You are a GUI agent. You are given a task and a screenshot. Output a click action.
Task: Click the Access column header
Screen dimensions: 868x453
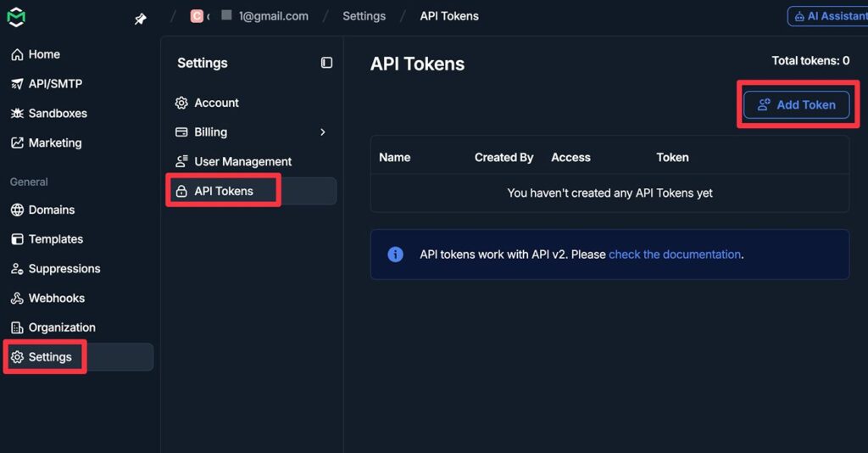click(x=570, y=157)
